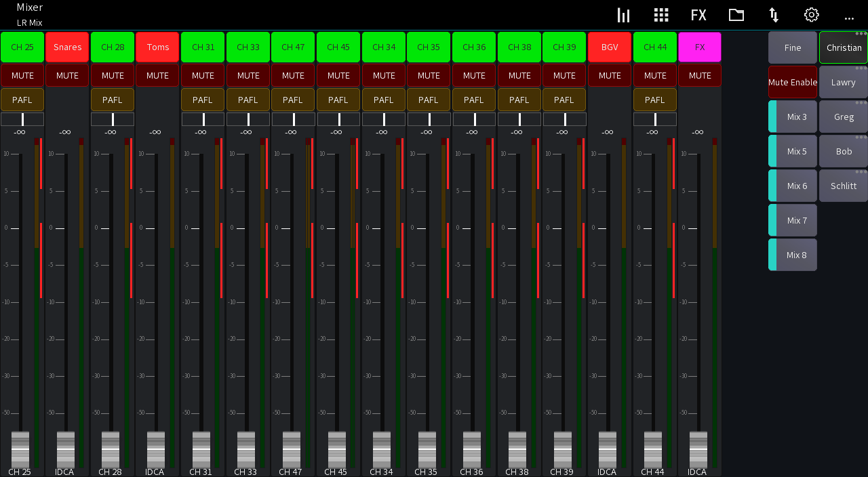Open the mixer setup settings

click(x=811, y=14)
